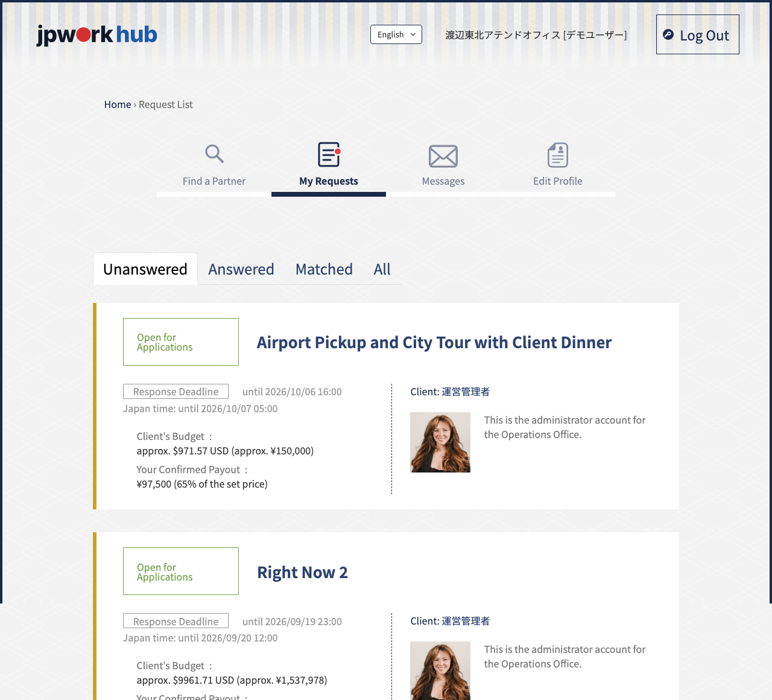Viewport: 772px width, 700px height.
Task: Open the Edit Profile label
Action: (558, 181)
